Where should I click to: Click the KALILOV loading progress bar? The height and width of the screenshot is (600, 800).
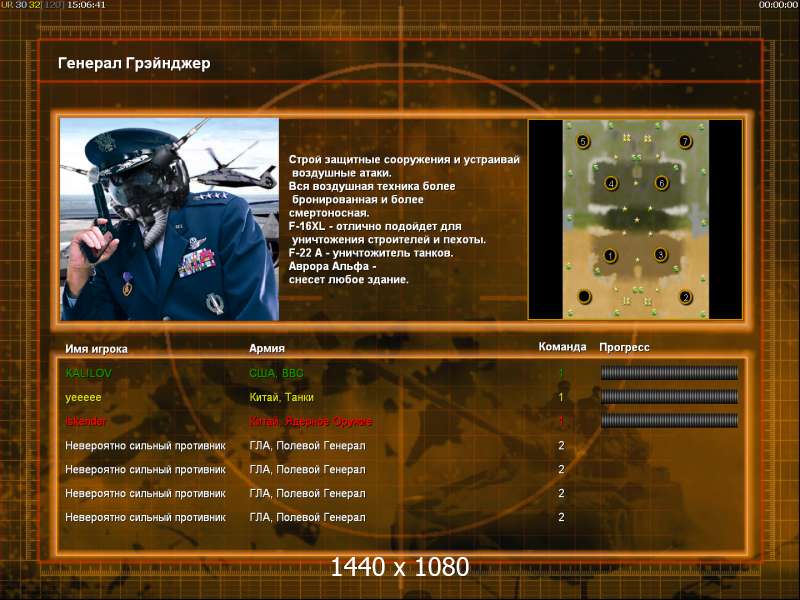click(x=669, y=373)
